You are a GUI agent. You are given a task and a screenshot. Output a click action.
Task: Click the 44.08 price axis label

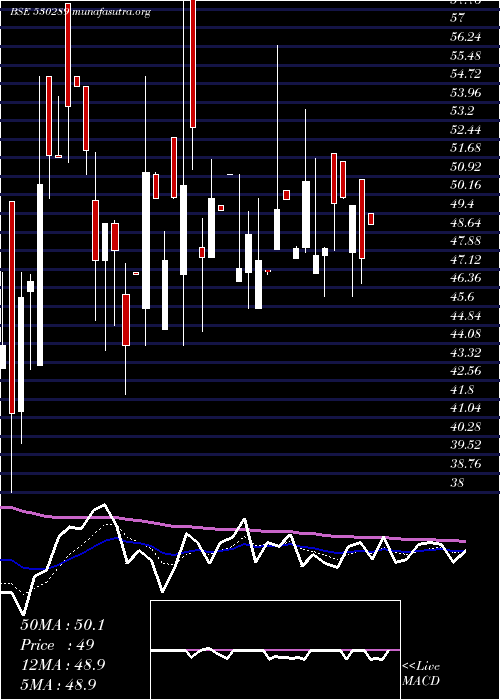[465, 334]
